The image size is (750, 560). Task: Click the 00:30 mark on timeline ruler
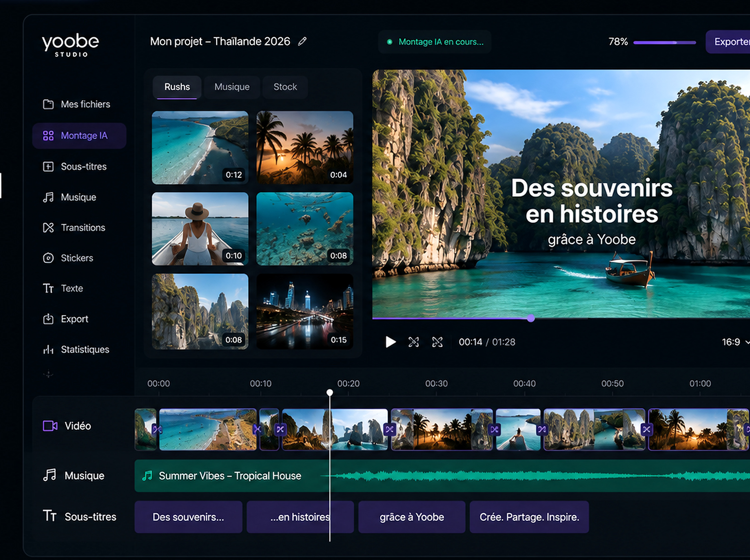pyautogui.click(x=436, y=383)
